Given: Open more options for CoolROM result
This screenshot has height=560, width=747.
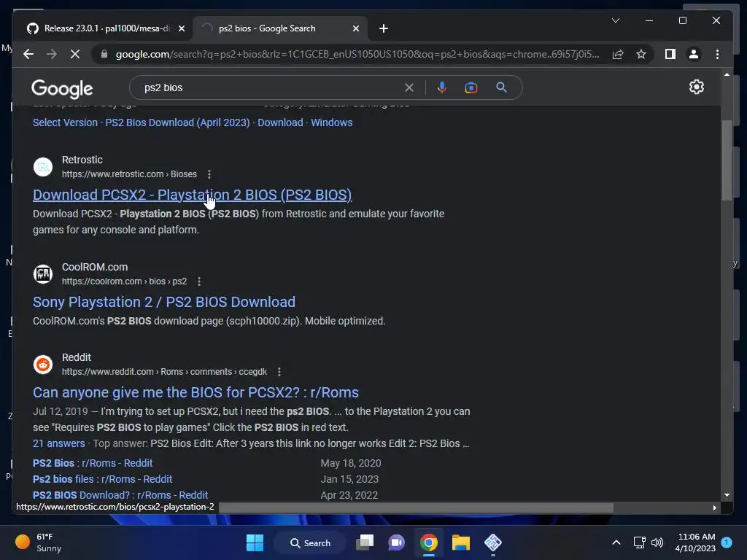Looking at the screenshot, I should (x=199, y=281).
